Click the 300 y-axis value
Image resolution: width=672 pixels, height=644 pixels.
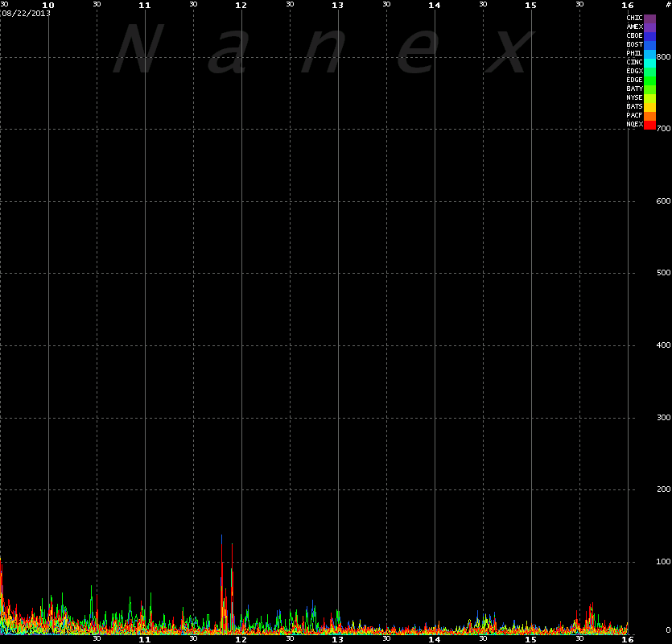(x=663, y=418)
